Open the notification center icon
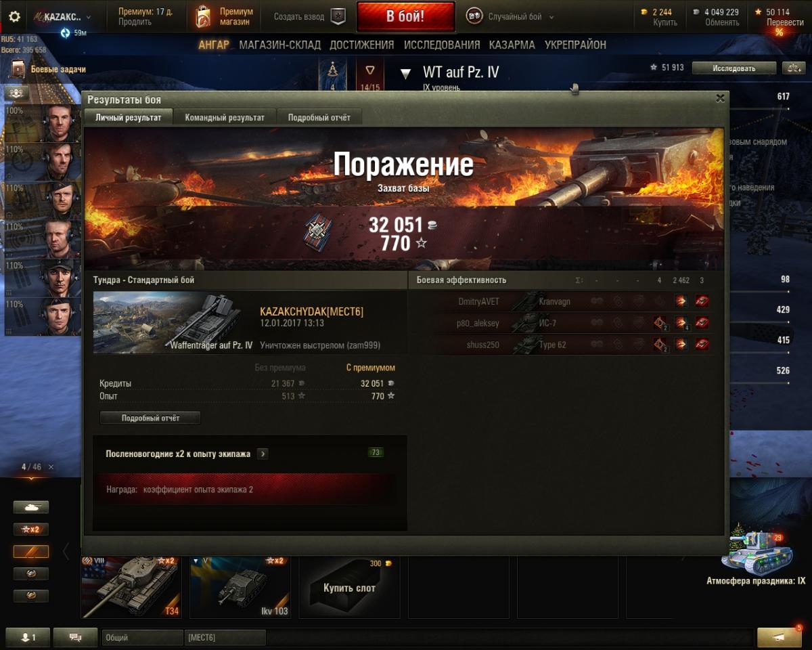This screenshot has height=650, width=812. click(x=779, y=637)
